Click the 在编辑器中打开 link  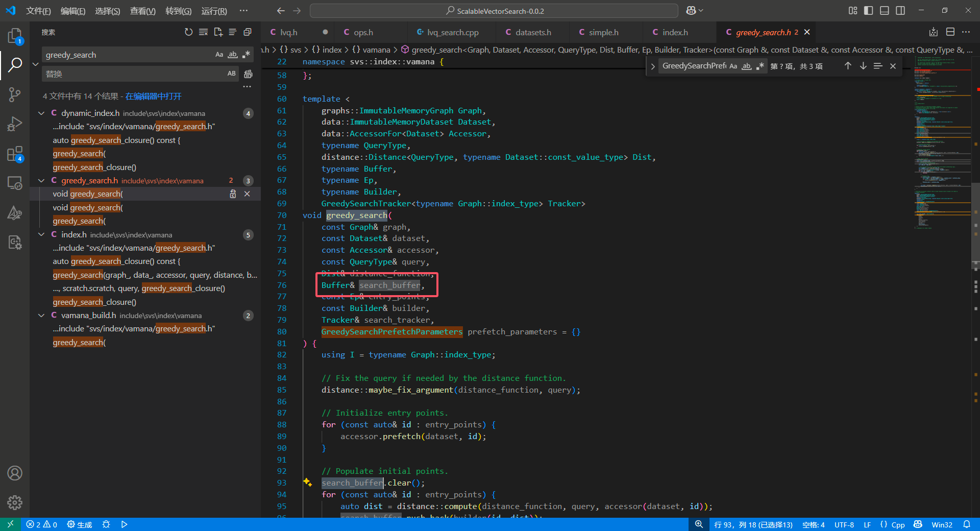(153, 96)
